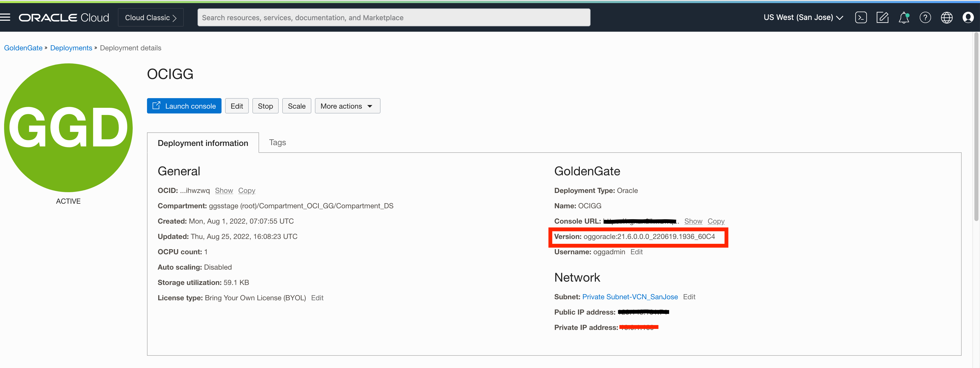Click the Launch console button

(x=184, y=106)
